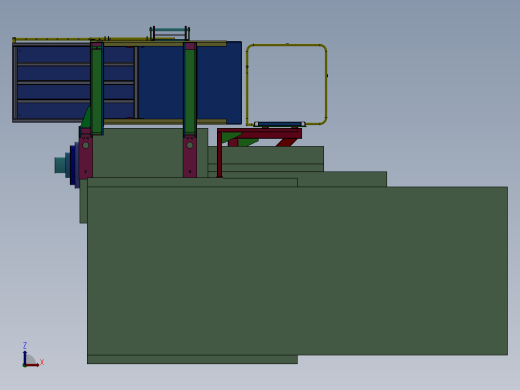Select the teal handle on top
The image size is (520, 390).
tap(170, 30)
